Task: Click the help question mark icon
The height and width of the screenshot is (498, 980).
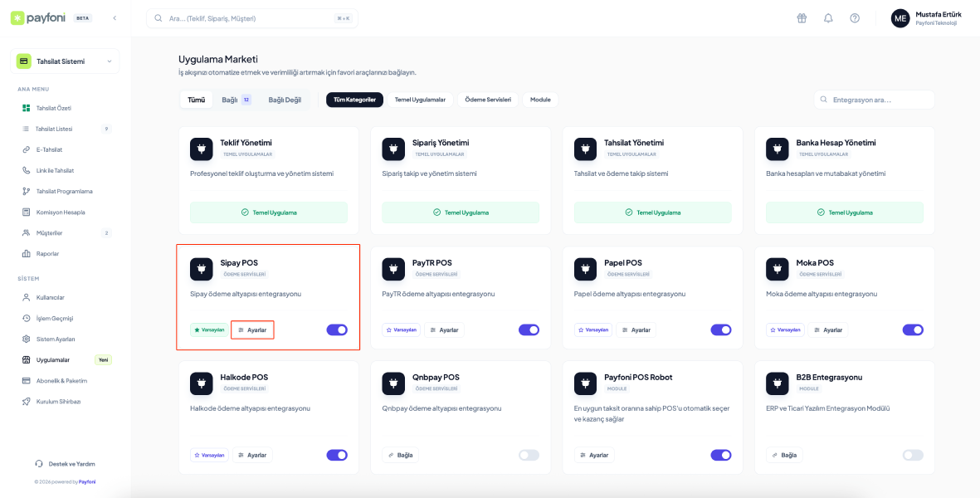Action: (x=855, y=18)
